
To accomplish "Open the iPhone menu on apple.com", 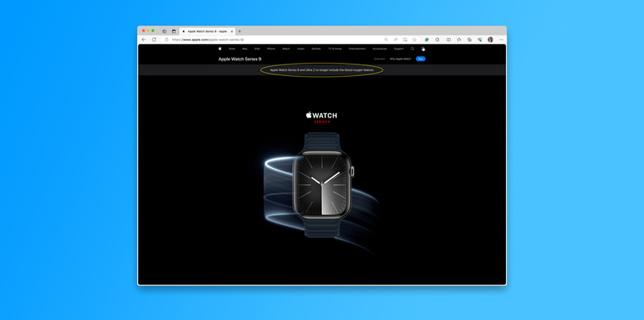I will (x=271, y=49).
